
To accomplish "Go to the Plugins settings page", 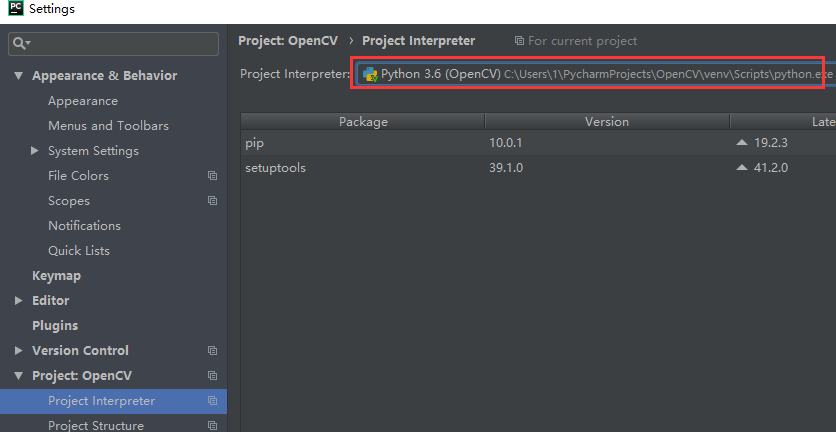I will pos(55,326).
